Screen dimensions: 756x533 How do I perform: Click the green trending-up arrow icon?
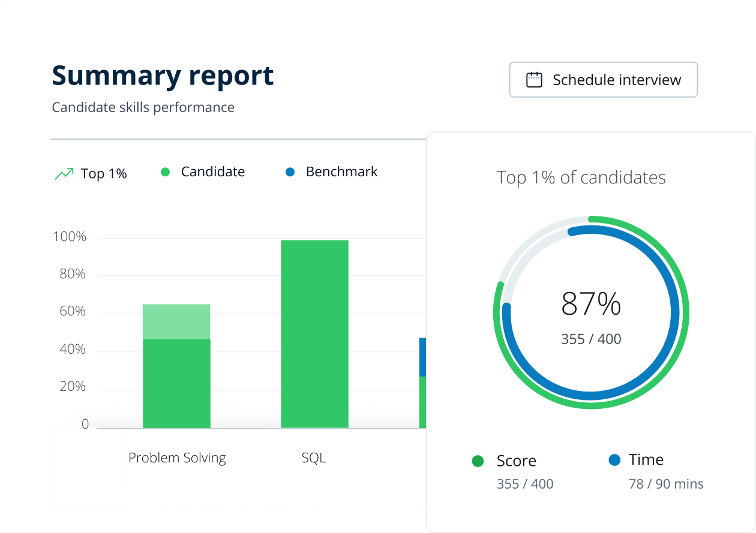point(64,174)
